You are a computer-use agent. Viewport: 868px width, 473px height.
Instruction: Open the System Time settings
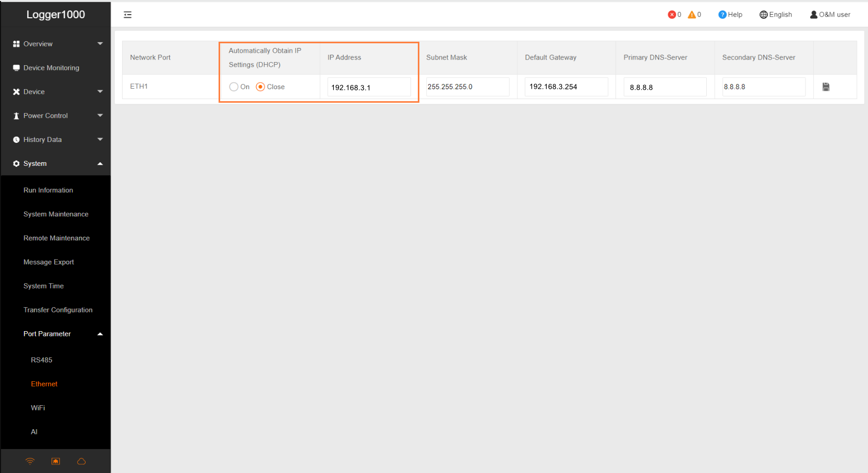point(43,286)
